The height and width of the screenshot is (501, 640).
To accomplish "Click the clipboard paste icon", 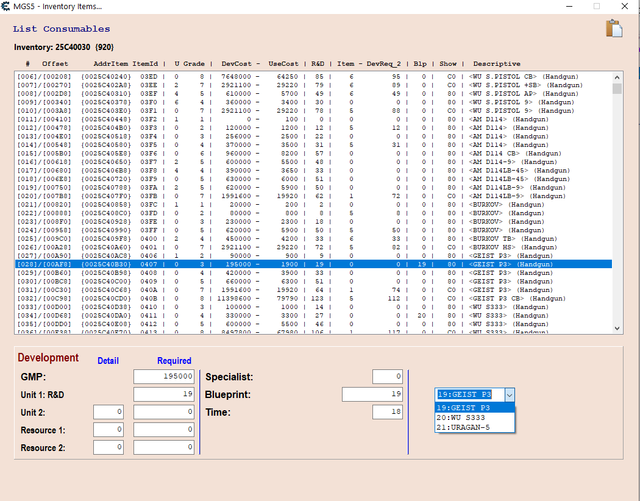I will 614,29.
